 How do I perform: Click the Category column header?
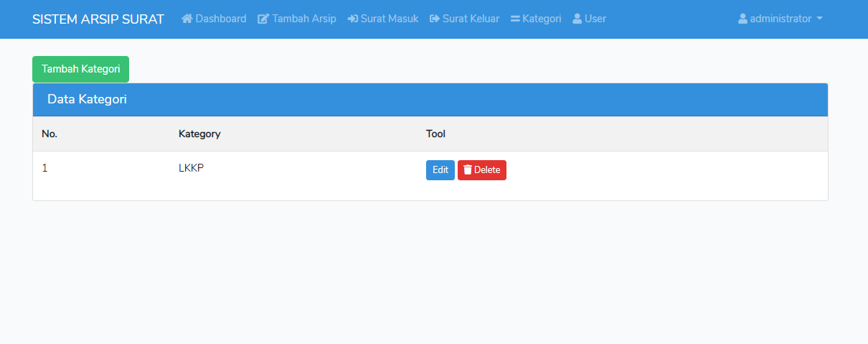pos(199,134)
